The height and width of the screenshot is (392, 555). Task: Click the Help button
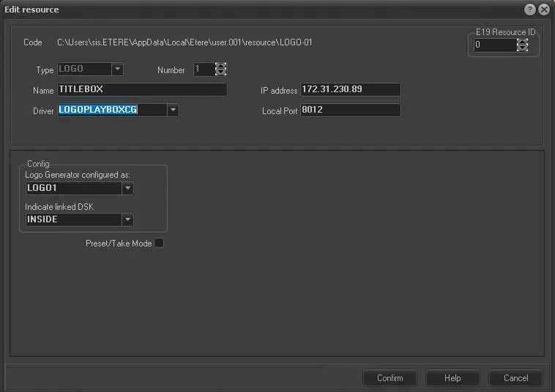click(452, 378)
